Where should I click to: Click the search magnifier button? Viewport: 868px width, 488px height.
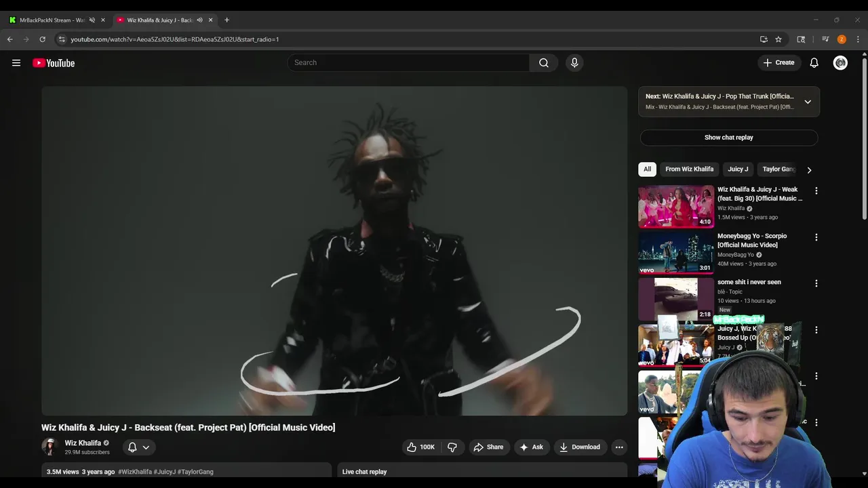tap(544, 62)
